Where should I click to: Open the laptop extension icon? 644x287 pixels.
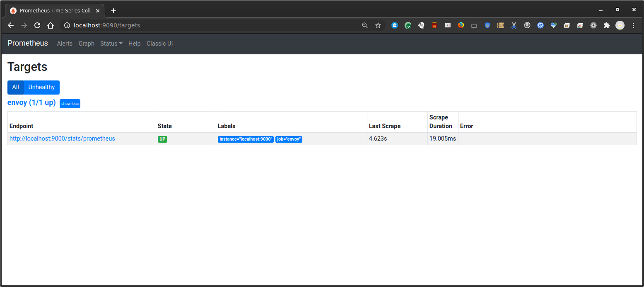tap(474, 25)
